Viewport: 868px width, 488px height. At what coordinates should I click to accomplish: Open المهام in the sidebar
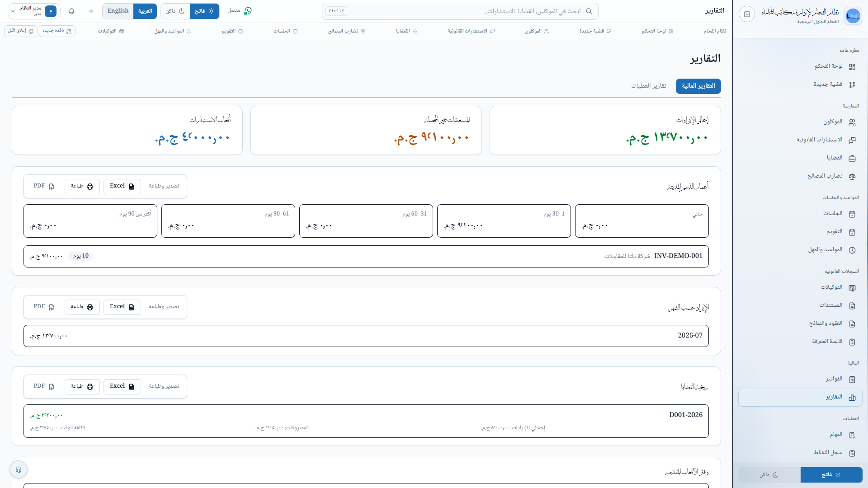click(x=800, y=435)
